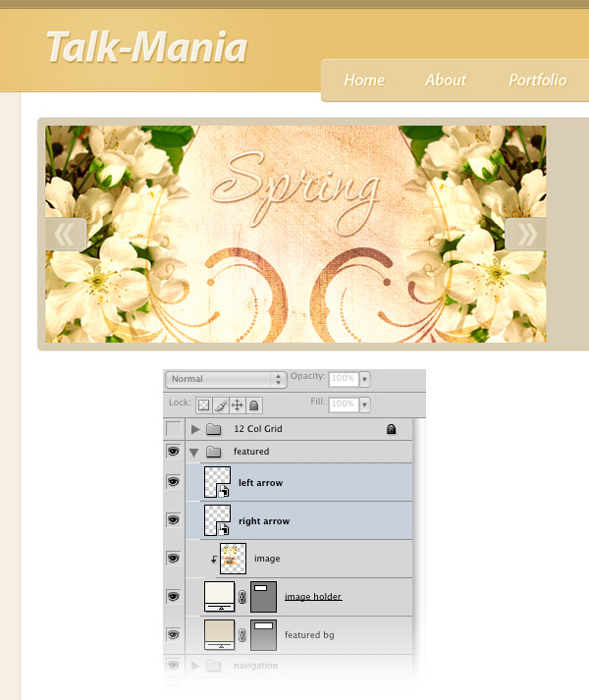The image size is (589, 700).
Task: Select the navigation group name
Action: 256,666
